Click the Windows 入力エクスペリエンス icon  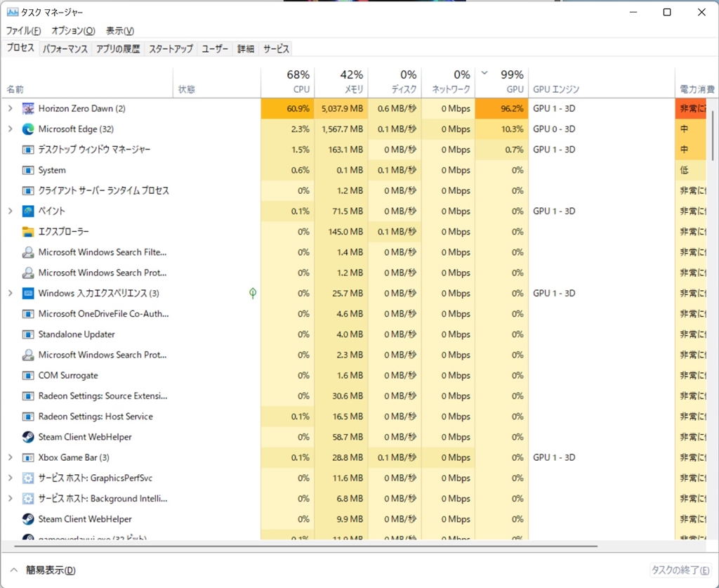(x=28, y=294)
